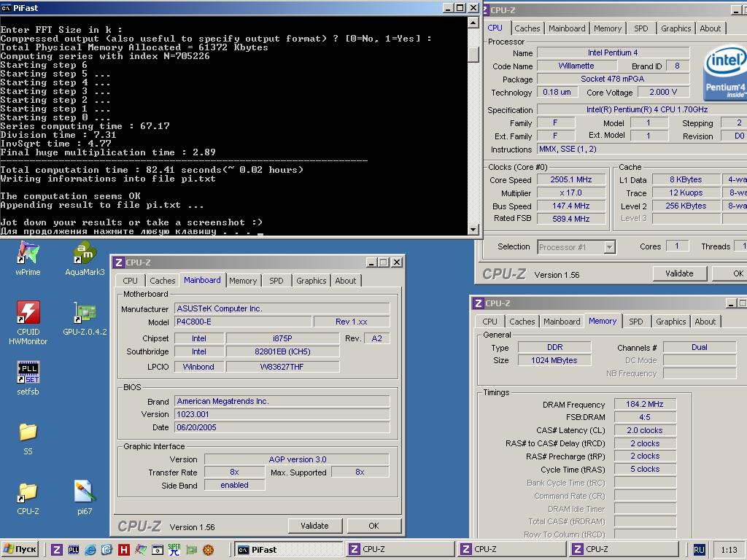The height and width of the screenshot is (560, 747).
Task: Select the CPU-Z folder shortcut on desktop
Action: click(28, 498)
